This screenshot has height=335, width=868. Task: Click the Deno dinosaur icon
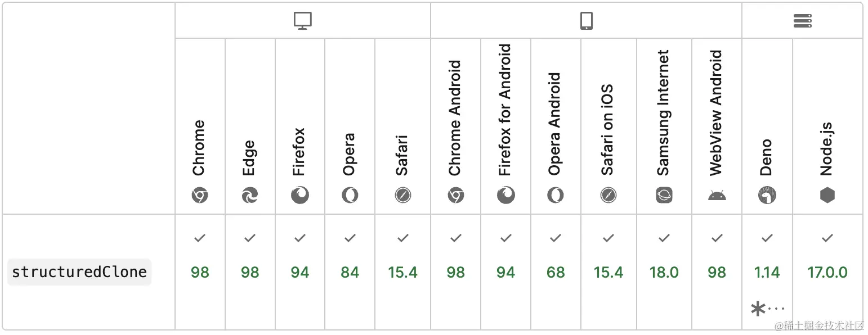pos(767,196)
